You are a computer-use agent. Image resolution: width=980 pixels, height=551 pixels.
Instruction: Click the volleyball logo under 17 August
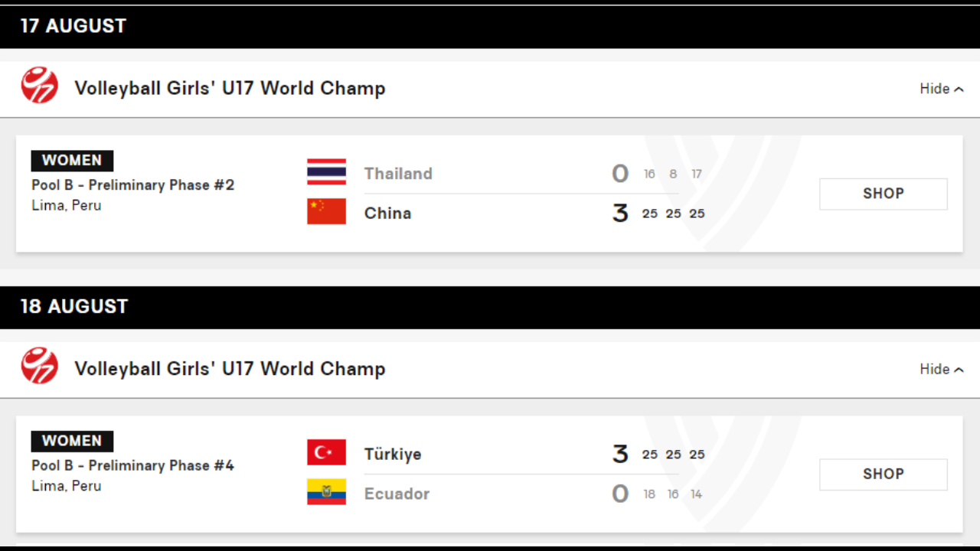tap(40, 85)
